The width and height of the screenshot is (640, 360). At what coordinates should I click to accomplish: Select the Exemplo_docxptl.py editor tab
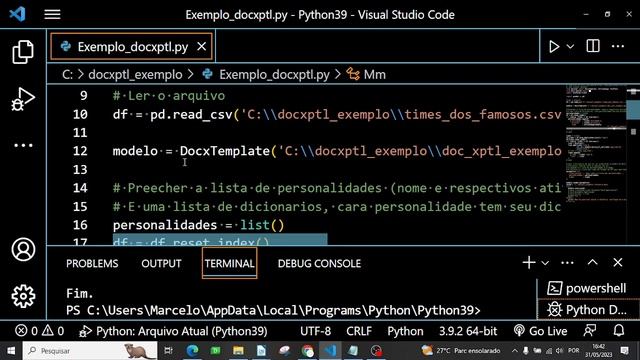(131, 47)
